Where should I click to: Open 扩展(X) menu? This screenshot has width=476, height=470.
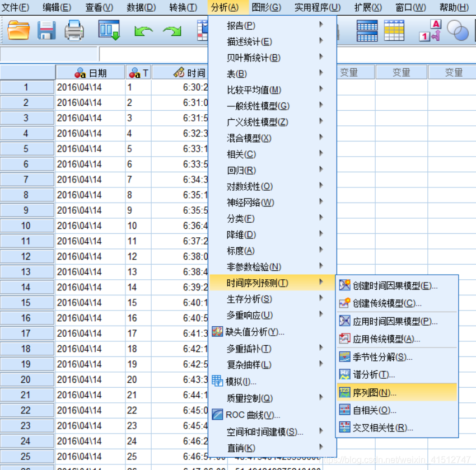click(x=368, y=7)
